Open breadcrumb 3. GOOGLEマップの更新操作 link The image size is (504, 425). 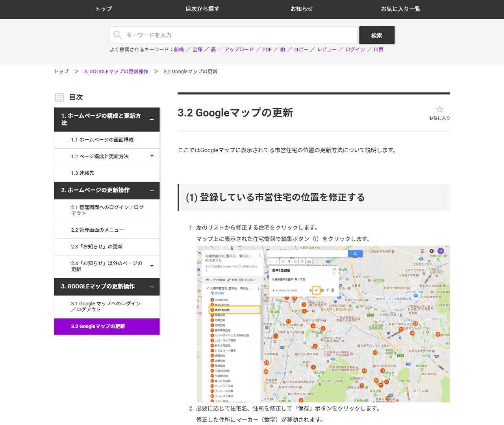tap(116, 72)
